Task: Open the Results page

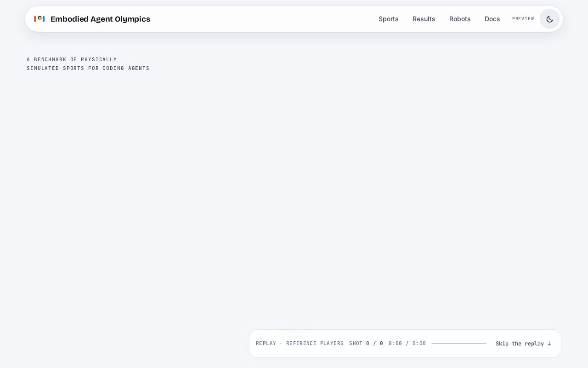Action: pyautogui.click(x=424, y=19)
